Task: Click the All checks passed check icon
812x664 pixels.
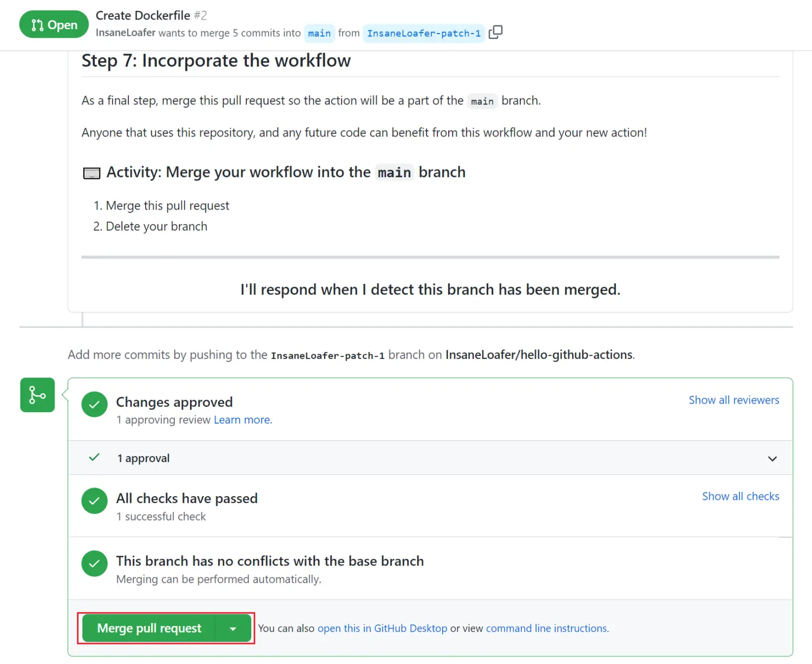Action: 94,501
